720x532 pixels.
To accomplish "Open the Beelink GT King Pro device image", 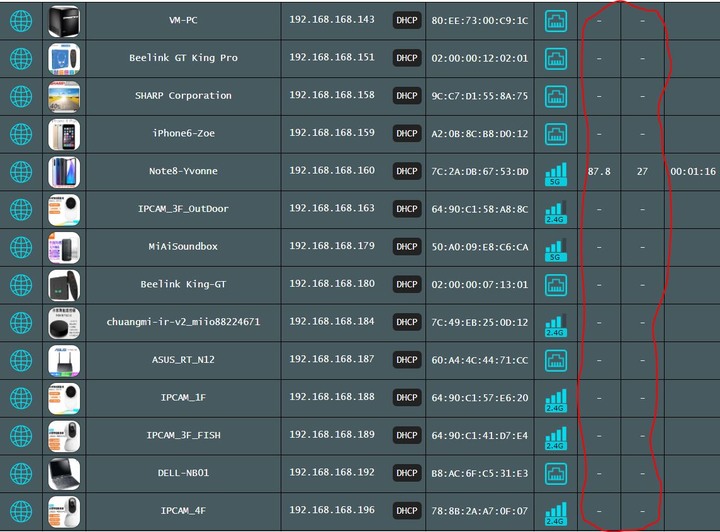I will pyautogui.click(x=64, y=59).
